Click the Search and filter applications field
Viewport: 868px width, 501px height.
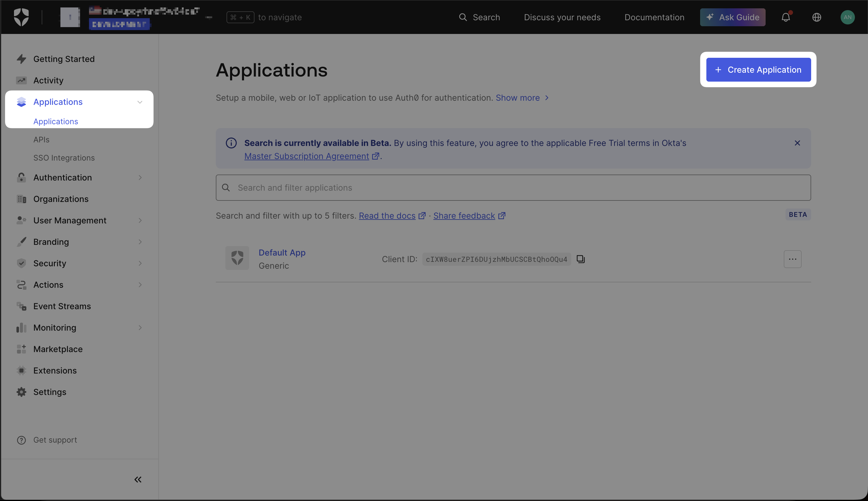pos(513,188)
